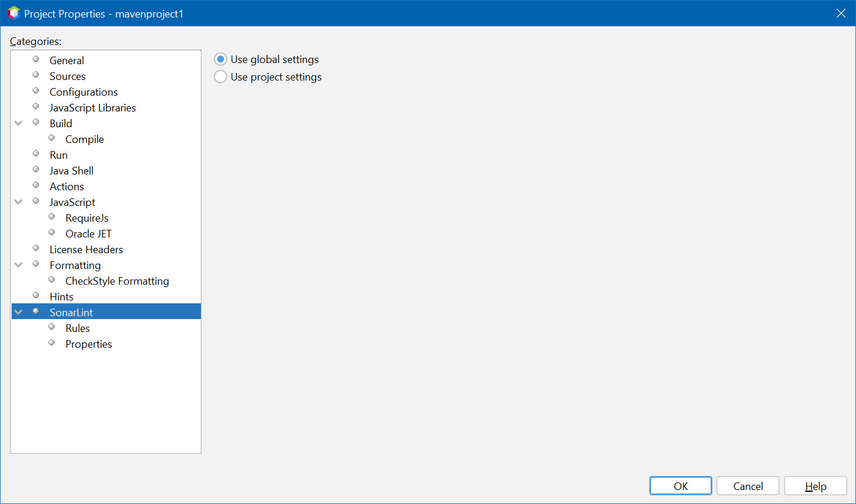Screen dimensions: 856x504
Task: Select CheckStyle Formatting category
Action: pyautogui.click(x=117, y=281)
